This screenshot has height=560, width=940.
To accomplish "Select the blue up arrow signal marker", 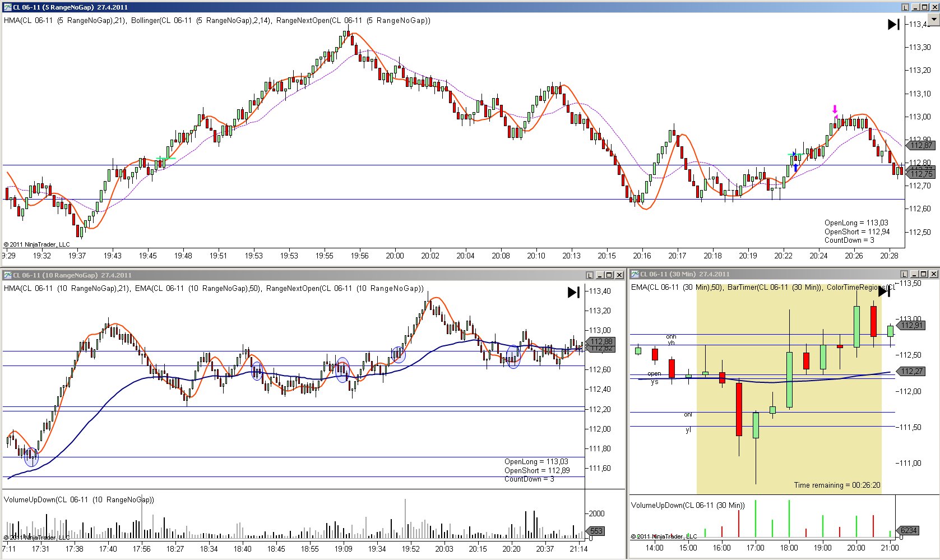I will pos(795,168).
